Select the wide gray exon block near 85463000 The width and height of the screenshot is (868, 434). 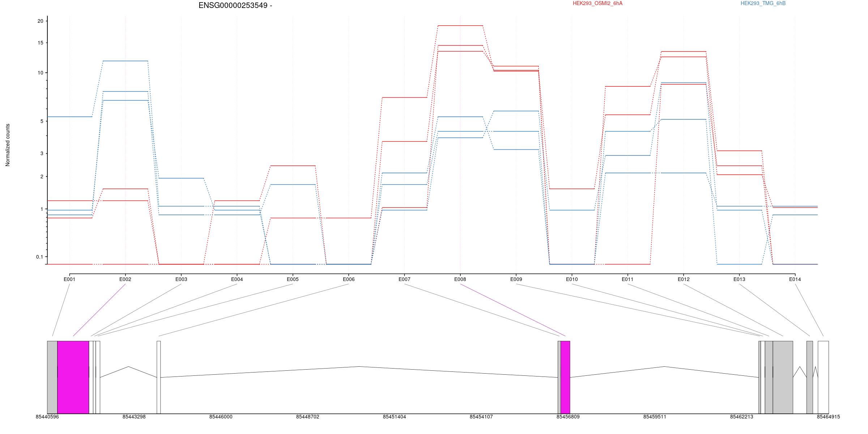click(783, 377)
